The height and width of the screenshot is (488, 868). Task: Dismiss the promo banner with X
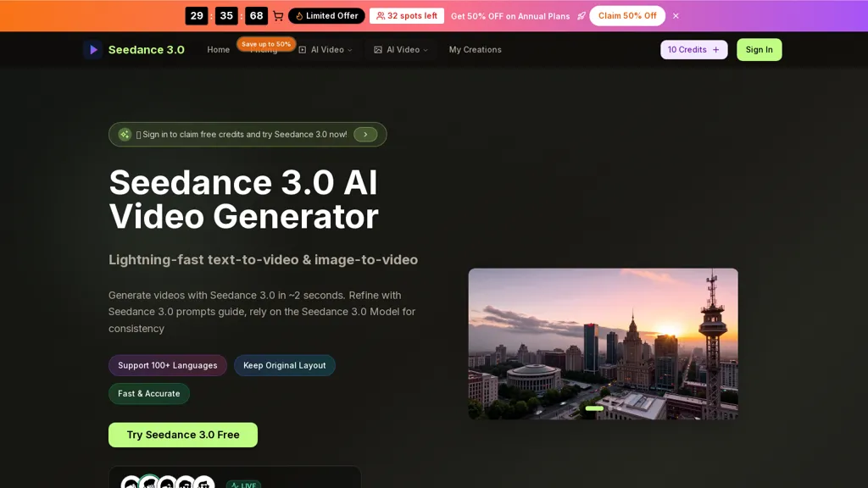676,16
